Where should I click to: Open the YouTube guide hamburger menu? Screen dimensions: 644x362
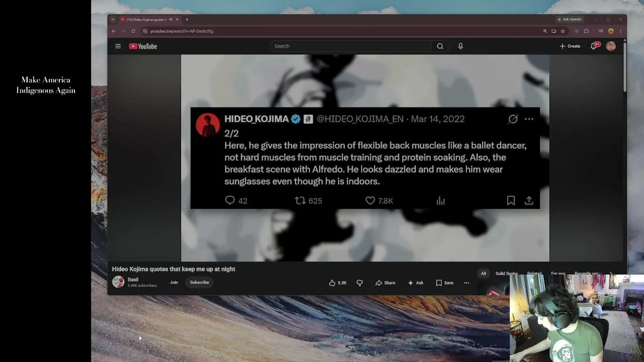coord(118,46)
